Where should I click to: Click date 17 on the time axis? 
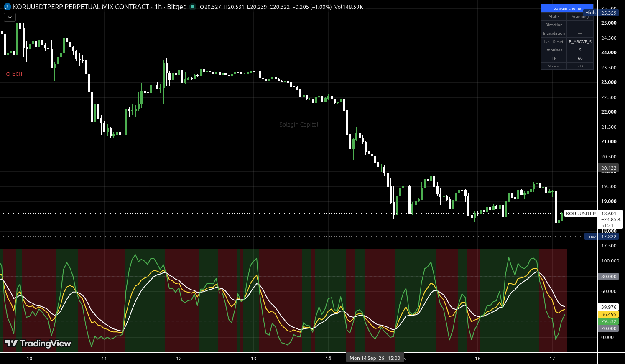click(552, 359)
